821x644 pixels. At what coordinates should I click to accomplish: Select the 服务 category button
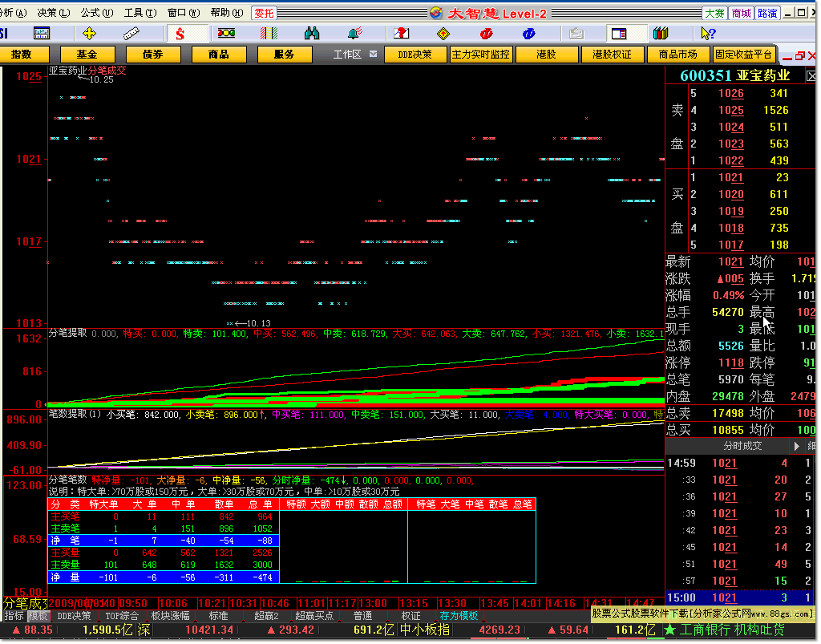(285, 55)
